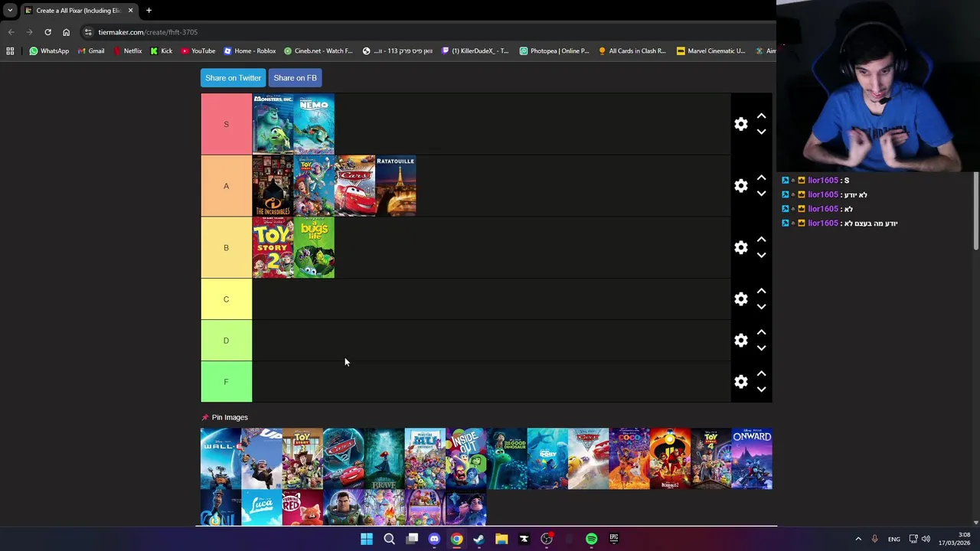The height and width of the screenshot is (551, 980).
Task: Move the F tier row up
Action: [761, 374]
